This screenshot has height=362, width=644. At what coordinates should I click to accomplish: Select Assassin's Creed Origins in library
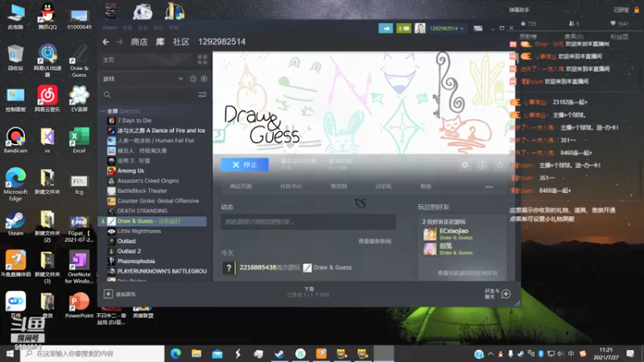(148, 181)
